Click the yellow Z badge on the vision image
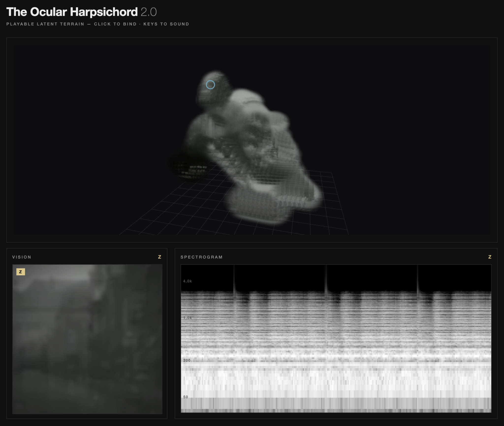Screen dimensions: 504x426 coord(21,272)
